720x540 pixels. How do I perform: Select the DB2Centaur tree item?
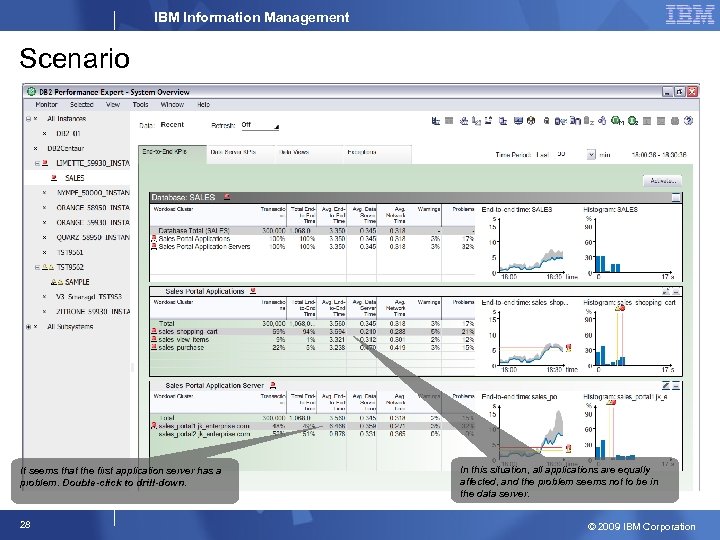pyautogui.click(x=66, y=148)
